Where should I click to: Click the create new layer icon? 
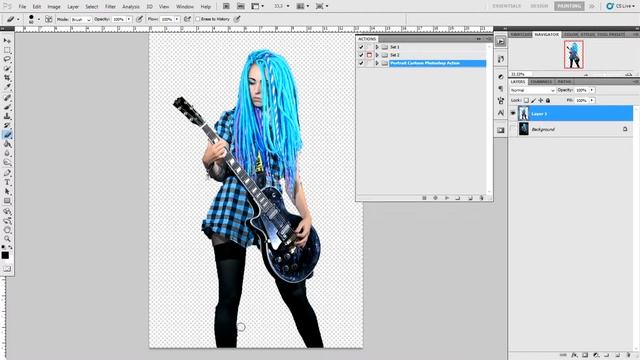(617, 355)
